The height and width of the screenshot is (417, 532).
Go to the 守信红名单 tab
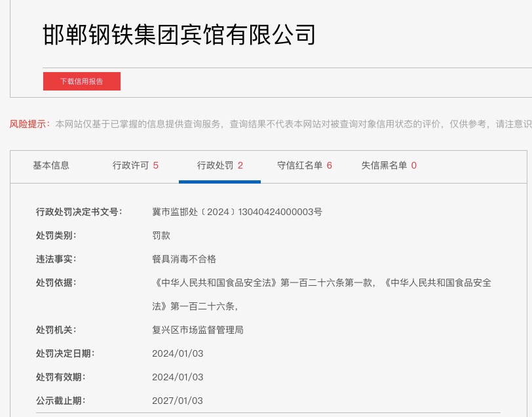click(304, 165)
